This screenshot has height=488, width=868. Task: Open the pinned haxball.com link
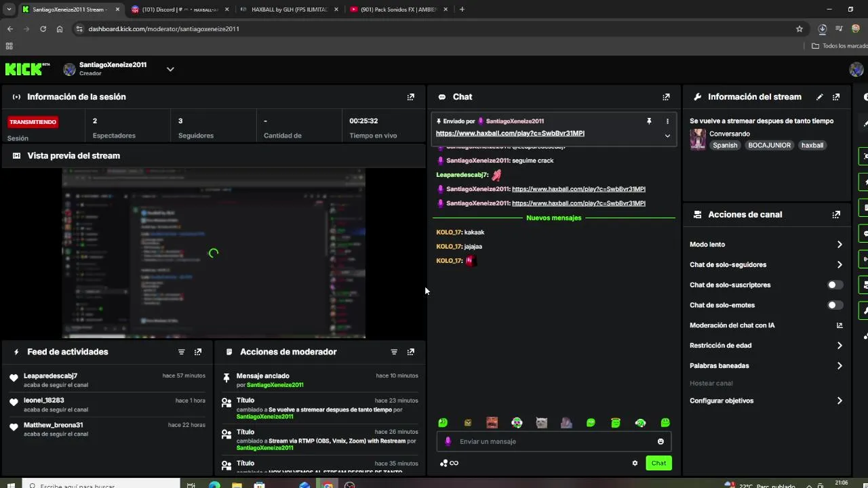[510, 134]
